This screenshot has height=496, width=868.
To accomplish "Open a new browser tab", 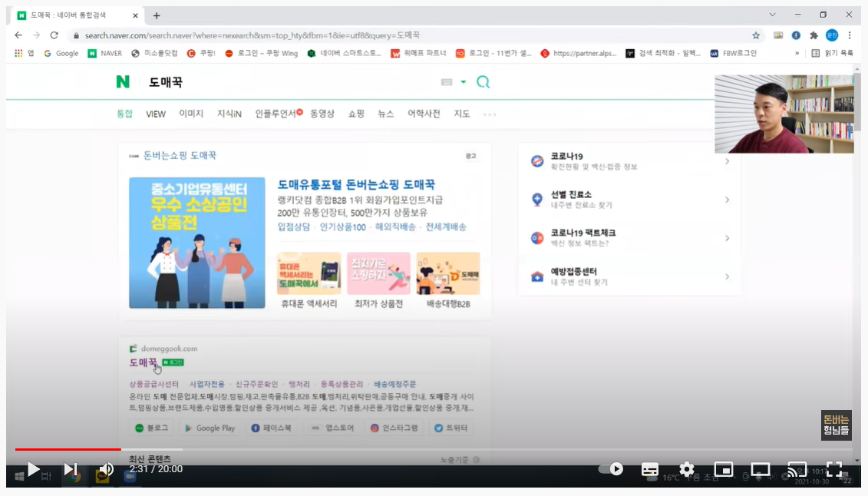I will pyautogui.click(x=157, y=15).
